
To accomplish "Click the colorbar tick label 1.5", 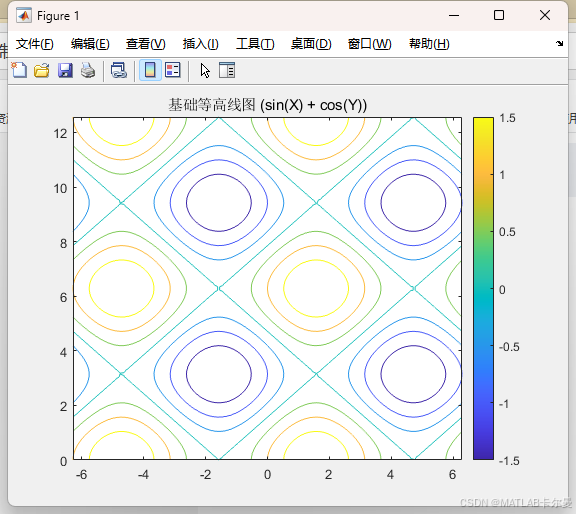I will pyautogui.click(x=507, y=118).
